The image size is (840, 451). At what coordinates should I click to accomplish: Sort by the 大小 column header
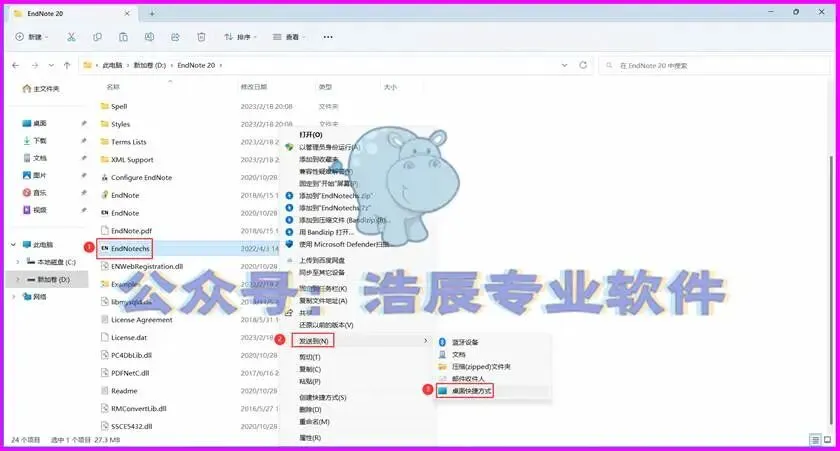[x=391, y=87]
